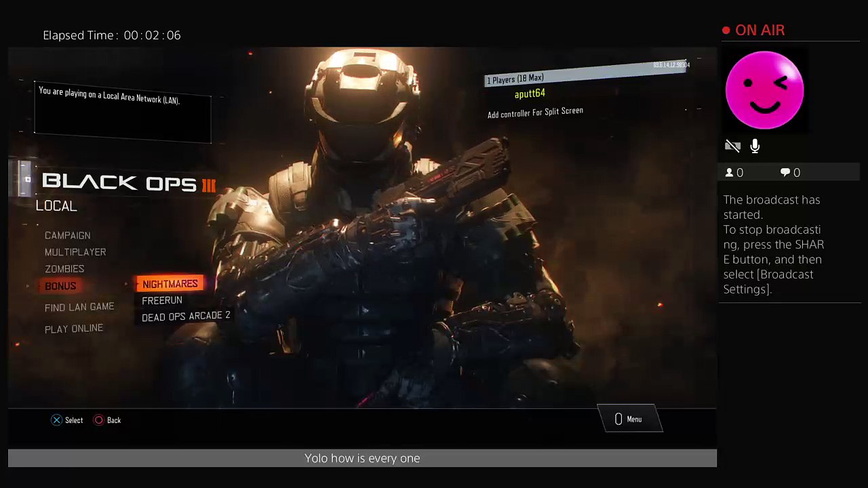This screenshot has height=488, width=868.
Task: Click the Back prompt label
Action: 114,420
